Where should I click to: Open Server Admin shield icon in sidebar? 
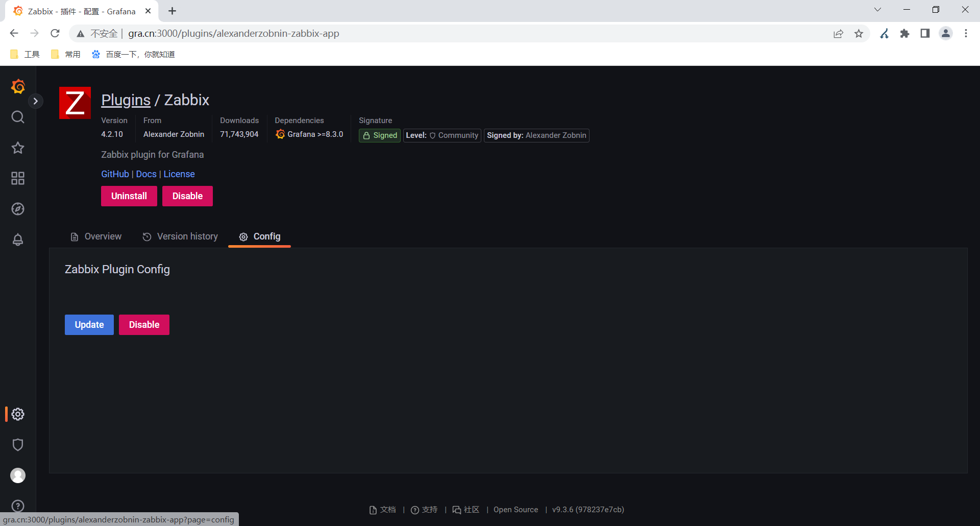point(18,445)
